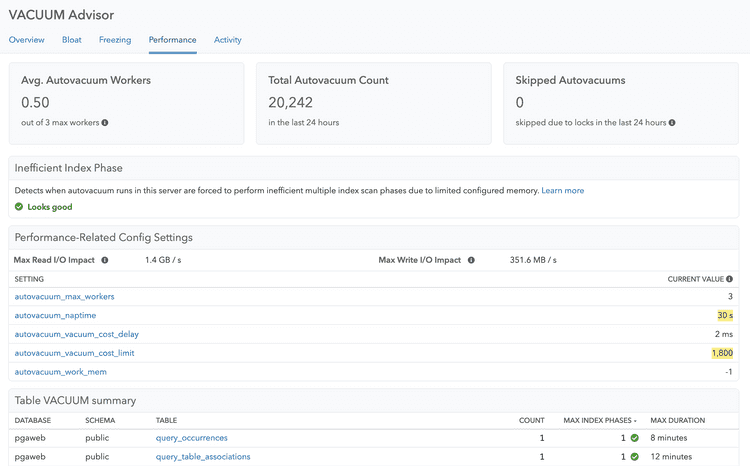Click the Database column header
This screenshot has width=750, height=466.
[33, 421]
